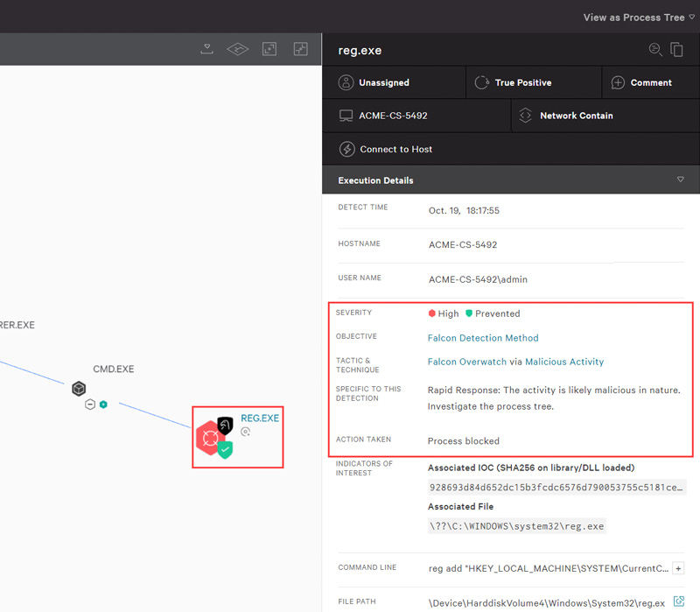Click the copy icon beside reg.exe title
Screen dimensions: 700x612
[x=677, y=50]
